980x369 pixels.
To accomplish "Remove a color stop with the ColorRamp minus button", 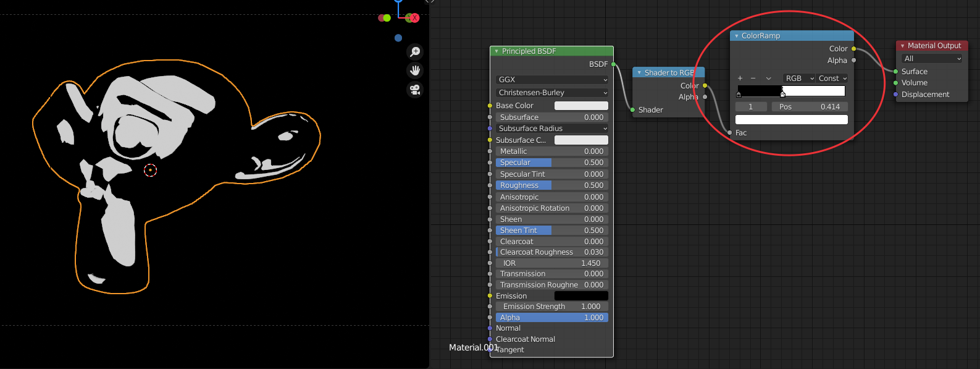I will point(753,78).
